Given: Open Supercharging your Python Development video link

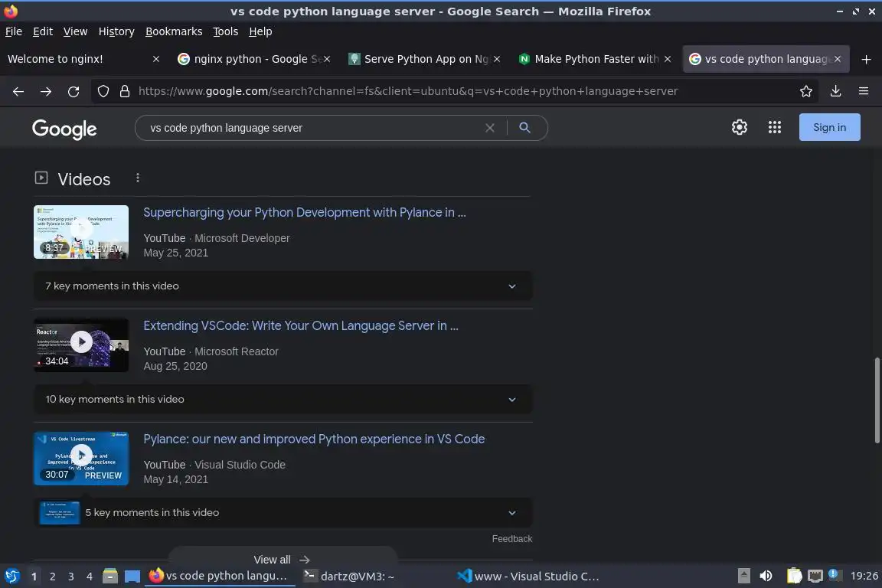Looking at the screenshot, I should tap(304, 213).
